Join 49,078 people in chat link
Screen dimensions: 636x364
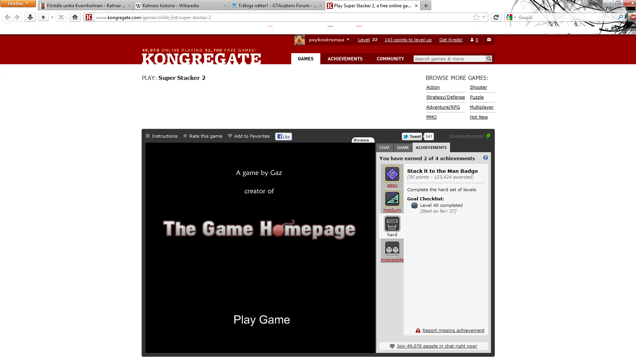pos(437,346)
